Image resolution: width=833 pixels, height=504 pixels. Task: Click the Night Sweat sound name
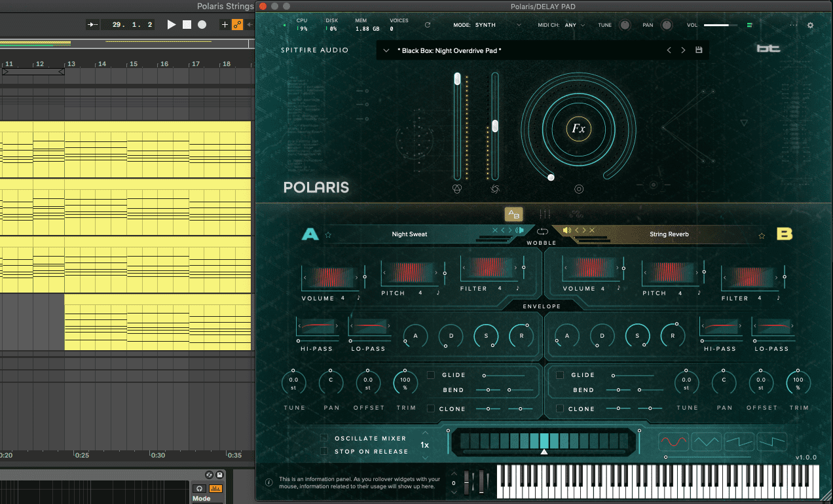(x=409, y=234)
